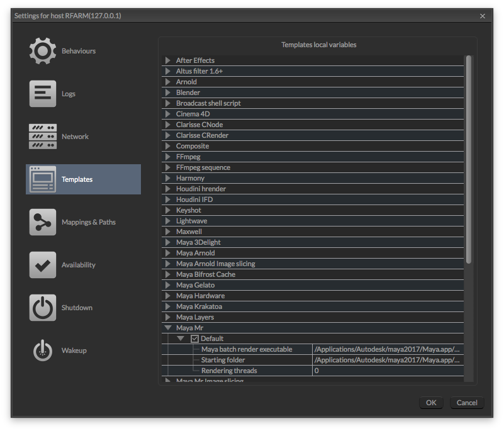Click the Maya batch render executable label
Viewport: 504px width, 431px height.
(x=247, y=349)
